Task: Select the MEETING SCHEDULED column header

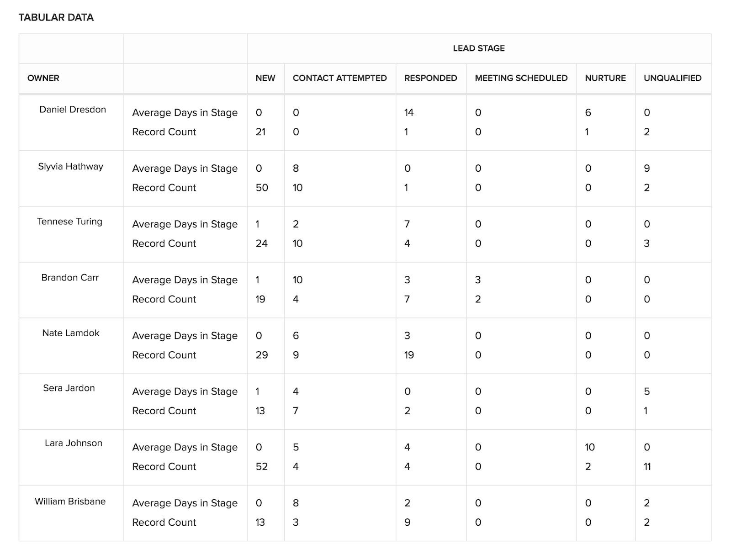Action: click(521, 78)
